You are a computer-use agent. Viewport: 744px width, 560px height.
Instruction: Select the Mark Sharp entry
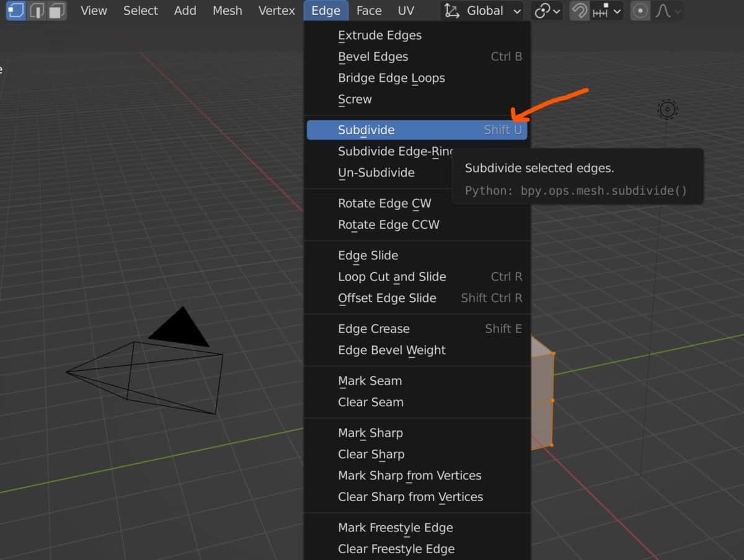click(x=417, y=433)
